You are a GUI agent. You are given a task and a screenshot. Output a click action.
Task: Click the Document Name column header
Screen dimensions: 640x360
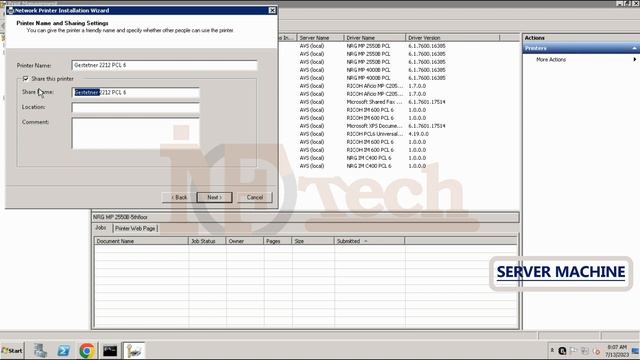(x=141, y=241)
